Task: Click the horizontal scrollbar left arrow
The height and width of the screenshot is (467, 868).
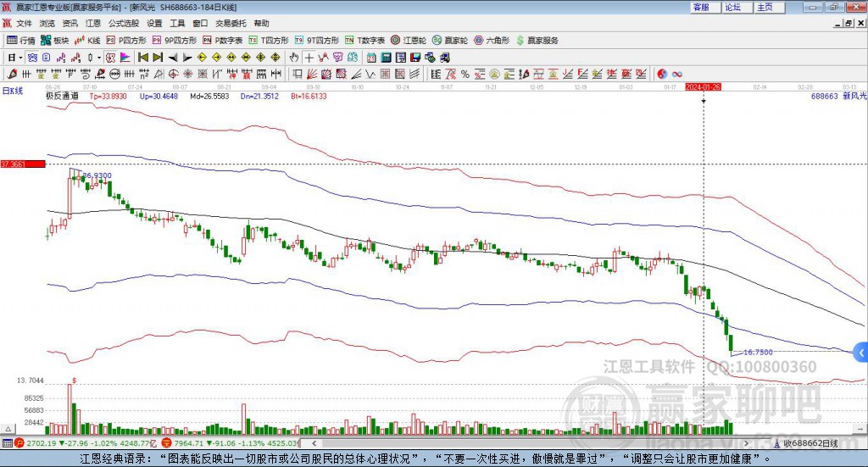Action: pyautogui.click(x=314, y=443)
